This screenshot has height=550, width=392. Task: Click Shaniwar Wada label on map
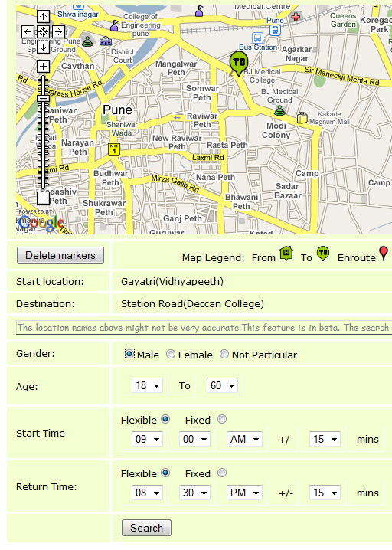coord(122,129)
